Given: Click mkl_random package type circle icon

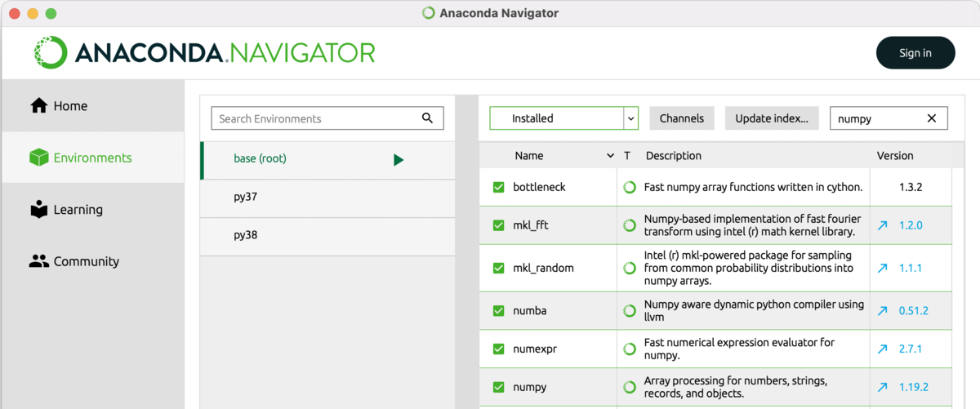Looking at the screenshot, I should pyautogui.click(x=629, y=268).
